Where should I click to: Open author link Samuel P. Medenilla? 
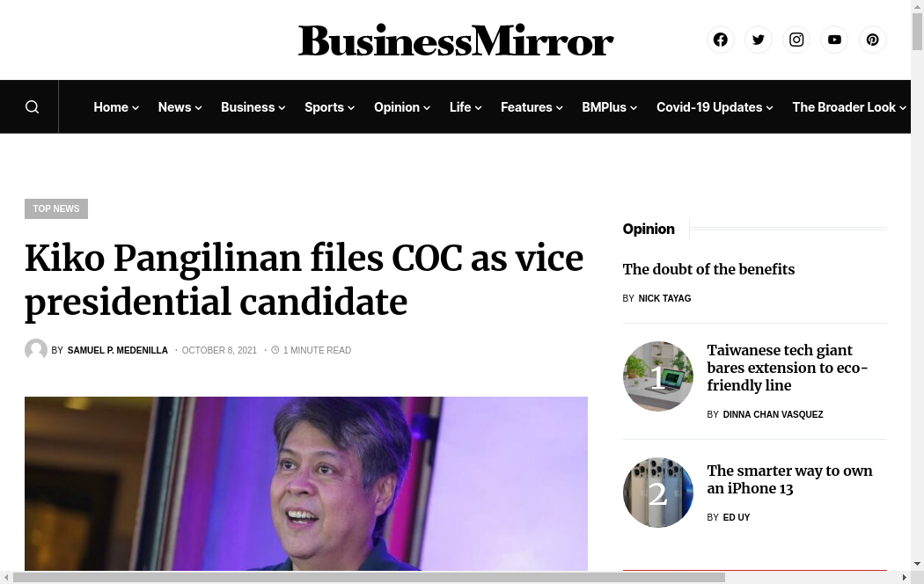click(117, 351)
